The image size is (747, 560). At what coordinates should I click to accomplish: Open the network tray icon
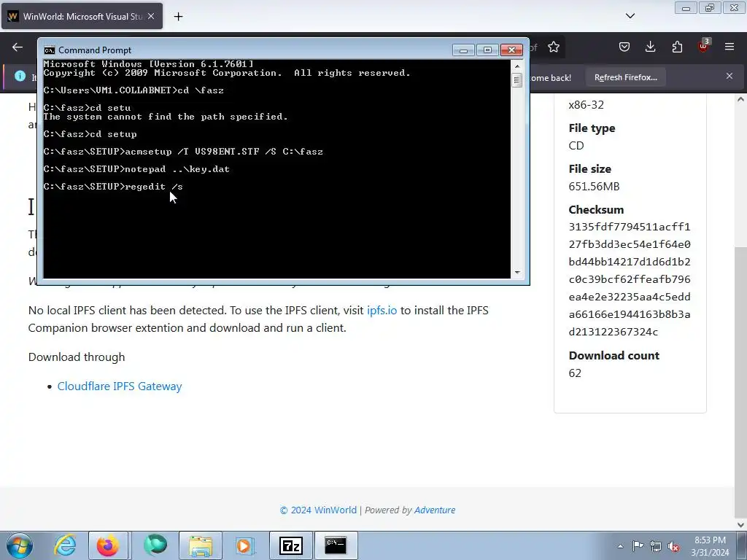656,546
